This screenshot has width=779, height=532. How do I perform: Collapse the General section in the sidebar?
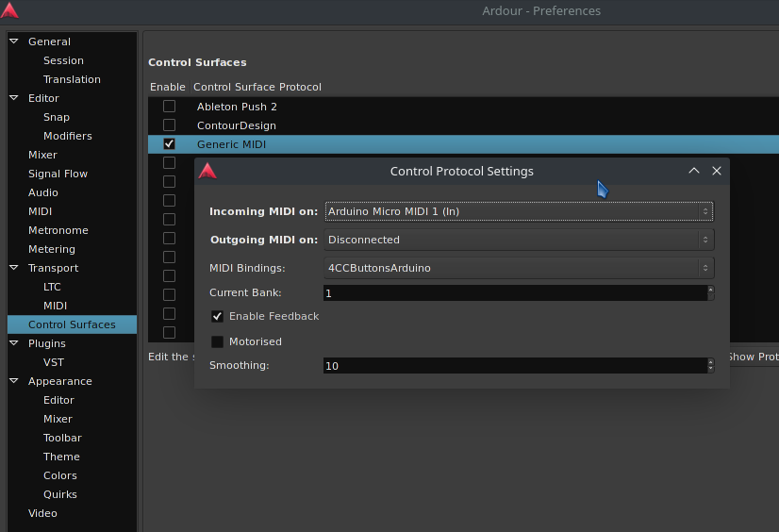14,42
